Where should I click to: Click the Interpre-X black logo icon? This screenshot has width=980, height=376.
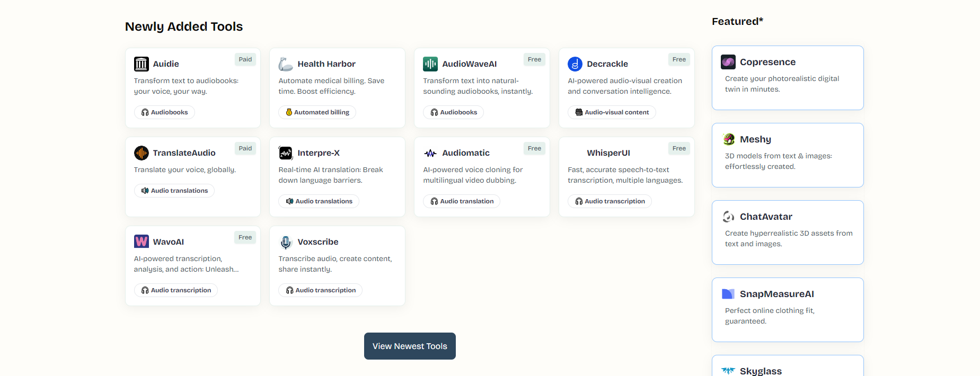pos(286,153)
